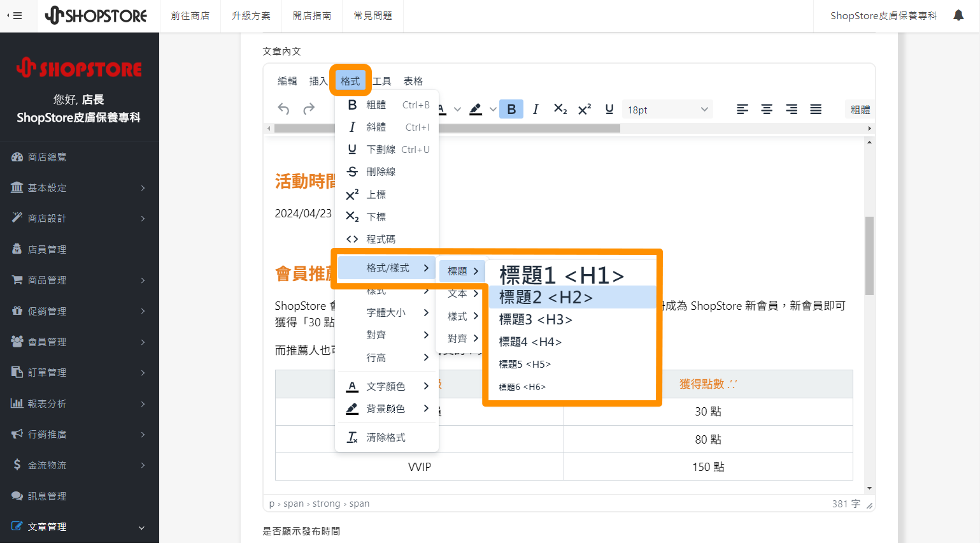This screenshot has height=543, width=980.
Task: Choose 斜體 in the format menu
Action: tap(387, 127)
